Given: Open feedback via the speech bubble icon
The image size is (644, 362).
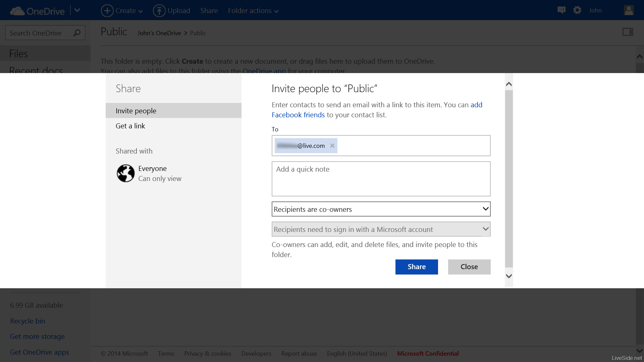Looking at the screenshot, I should coord(561,10).
